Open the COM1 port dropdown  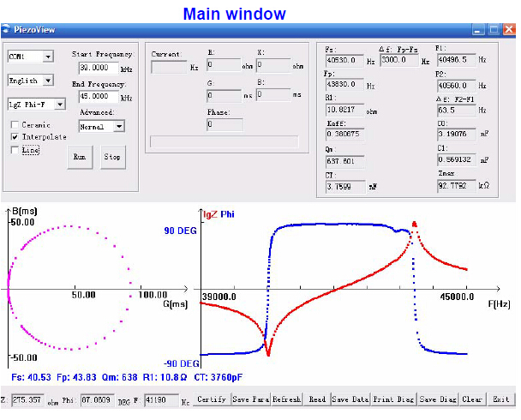click(47, 57)
